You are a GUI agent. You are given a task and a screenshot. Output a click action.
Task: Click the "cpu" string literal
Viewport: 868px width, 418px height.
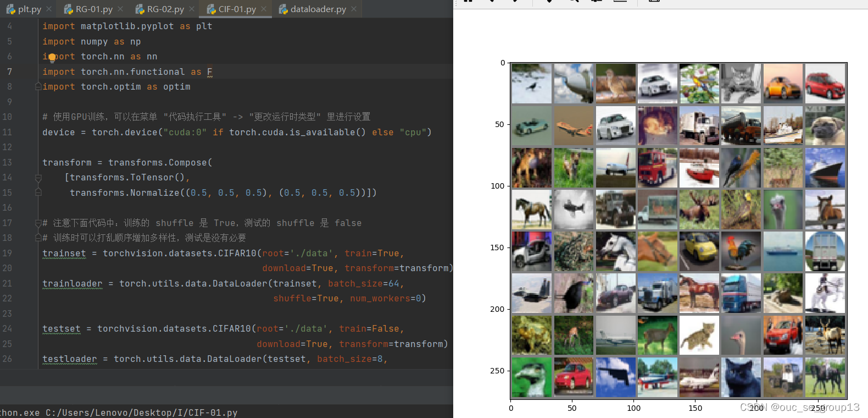[413, 132]
